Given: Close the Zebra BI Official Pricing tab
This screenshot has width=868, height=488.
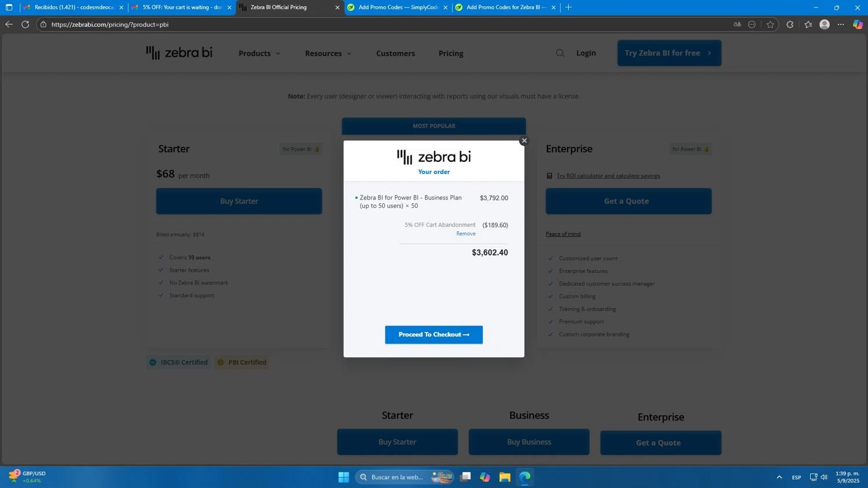Looking at the screenshot, I should point(337,8).
